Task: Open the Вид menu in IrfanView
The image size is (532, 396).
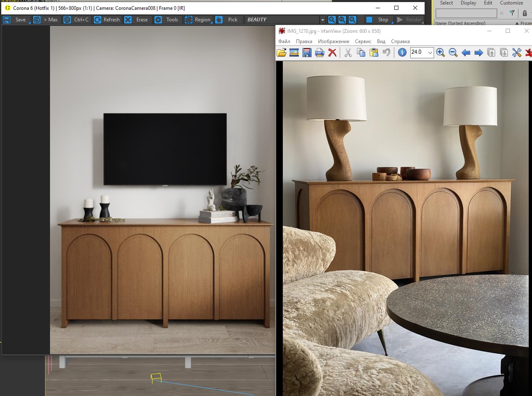Action: click(381, 41)
